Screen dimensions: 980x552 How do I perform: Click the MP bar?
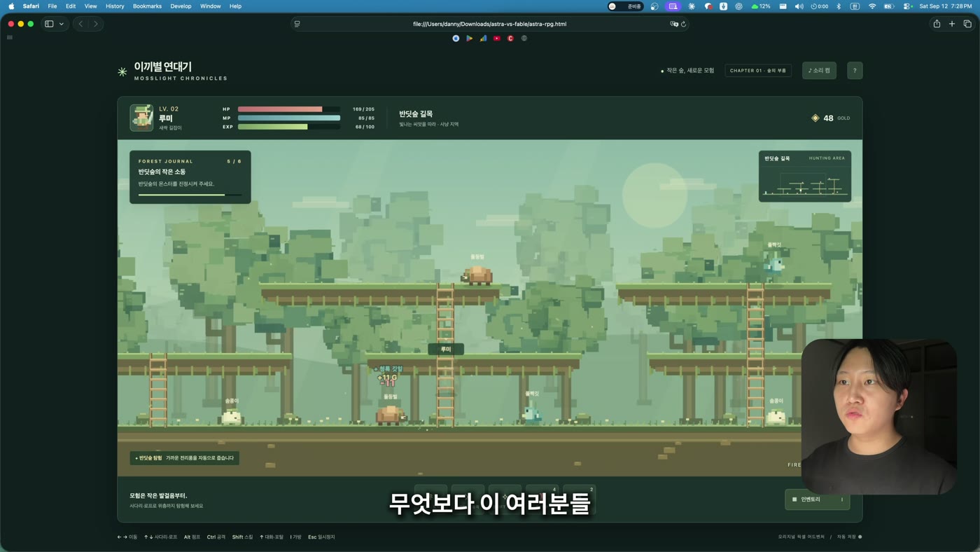(289, 118)
